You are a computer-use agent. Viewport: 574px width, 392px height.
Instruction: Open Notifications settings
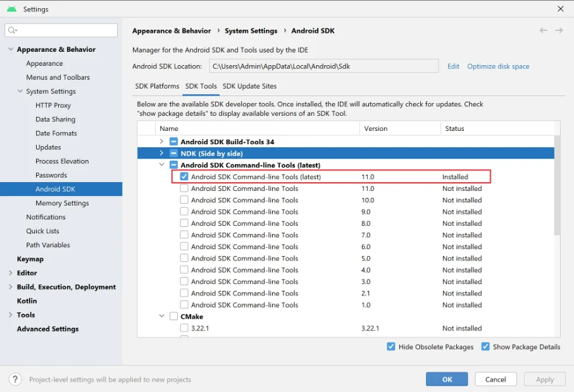(46, 217)
